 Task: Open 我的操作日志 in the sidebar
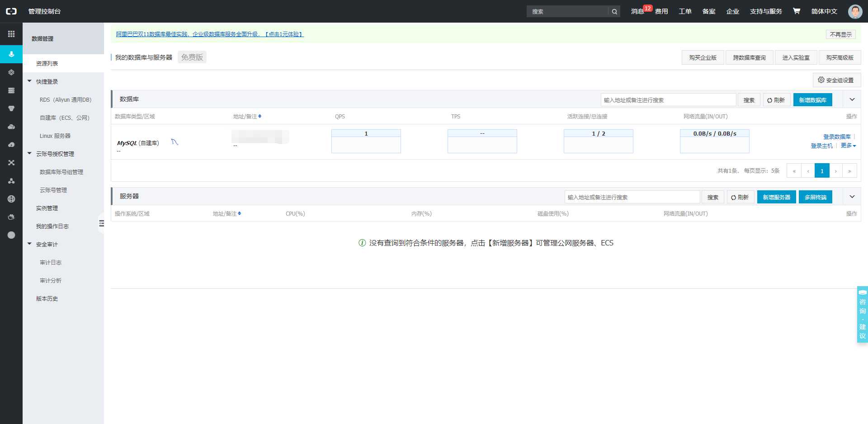click(x=52, y=226)
